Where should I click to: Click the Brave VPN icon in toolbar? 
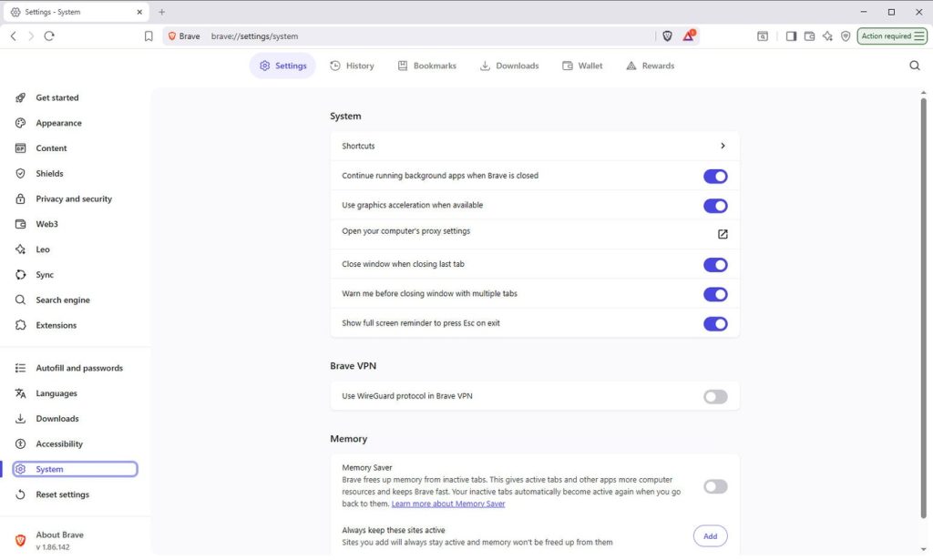pyautogui.click(x=846, y=36)
